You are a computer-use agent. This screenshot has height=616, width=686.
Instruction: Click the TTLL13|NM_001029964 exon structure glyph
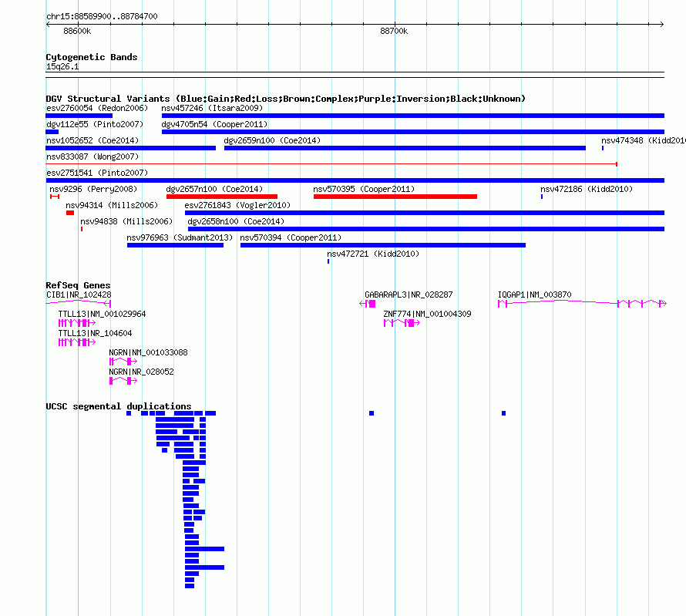click(x=76, y=323)
